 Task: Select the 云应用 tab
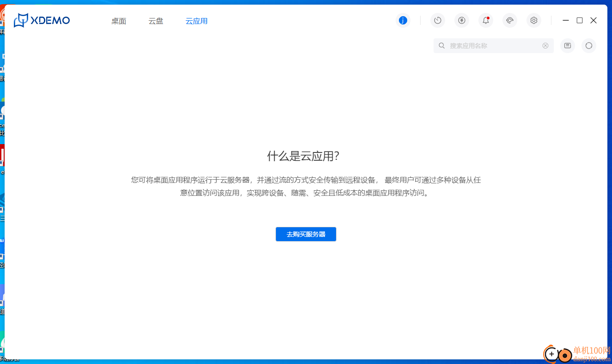[196, 21]
